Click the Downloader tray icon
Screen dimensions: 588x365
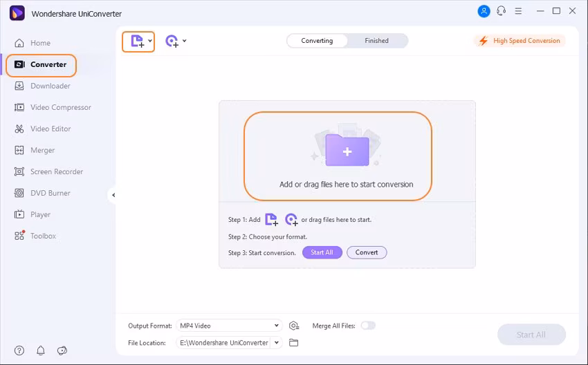pos(19,86)
